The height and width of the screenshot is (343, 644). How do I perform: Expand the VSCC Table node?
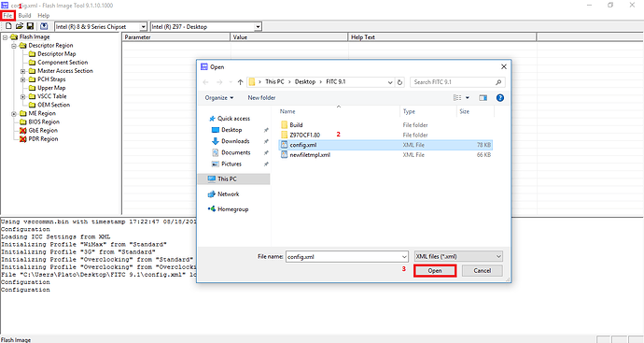[x=23, y=96]
